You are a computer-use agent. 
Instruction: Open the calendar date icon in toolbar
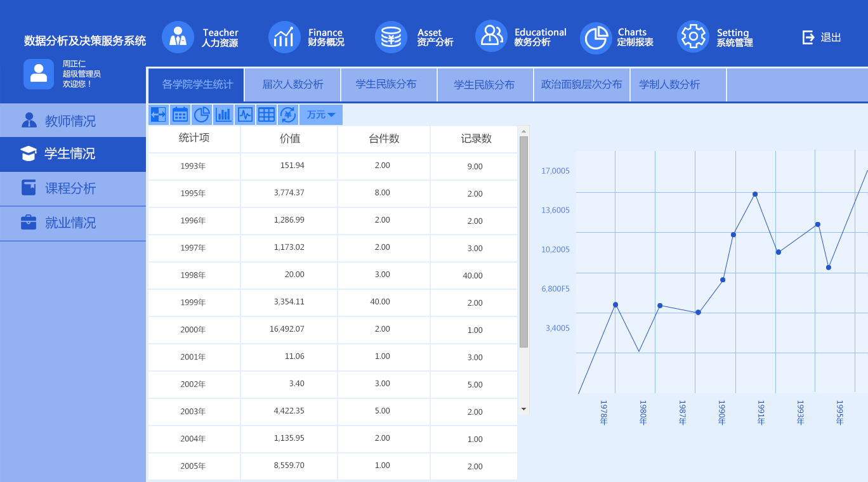[180, 115]
